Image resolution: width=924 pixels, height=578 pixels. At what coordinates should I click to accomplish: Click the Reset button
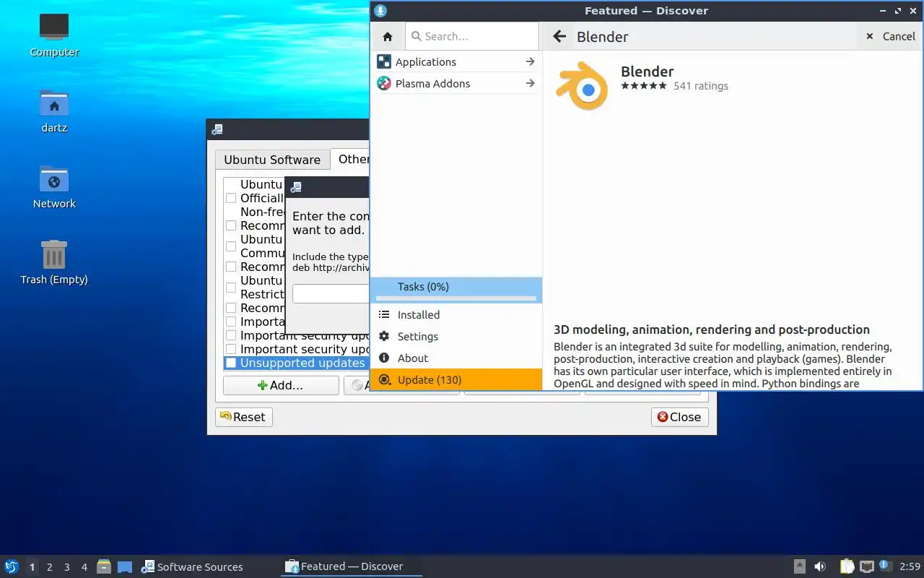pyautogui.click(x=243, y=417)
